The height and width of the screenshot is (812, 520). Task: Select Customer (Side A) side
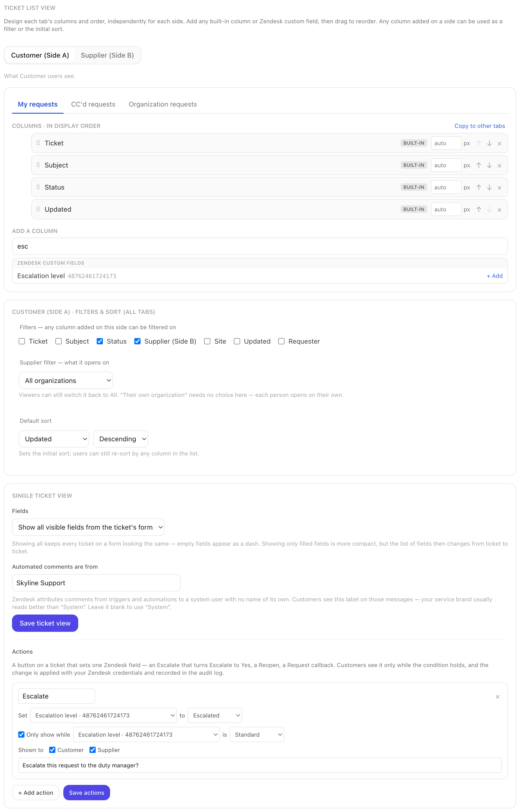click(x=40, y=55)
